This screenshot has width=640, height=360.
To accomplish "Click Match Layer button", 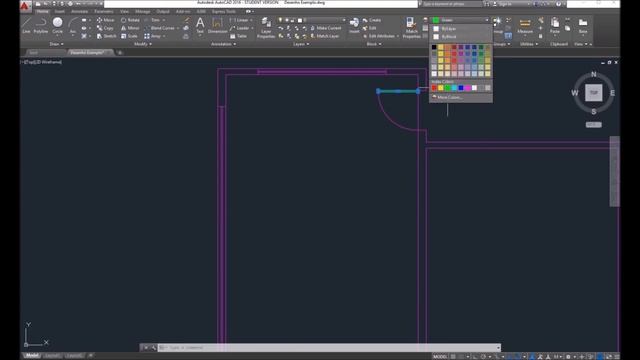I will pos(325,36).
